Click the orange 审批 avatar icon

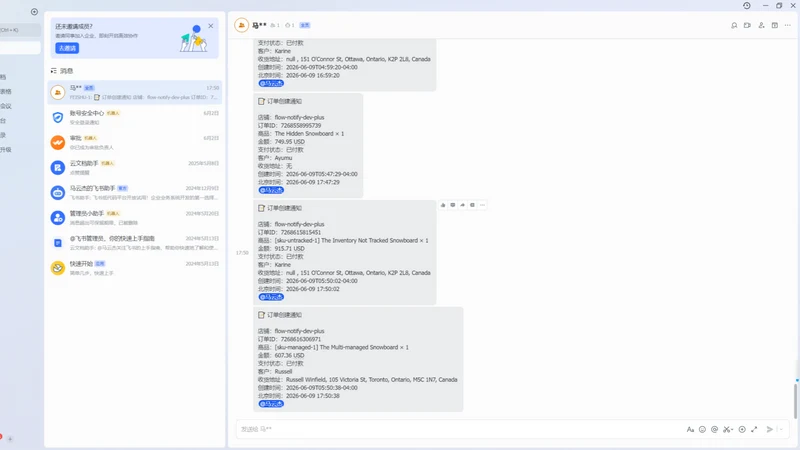point(58,142)
